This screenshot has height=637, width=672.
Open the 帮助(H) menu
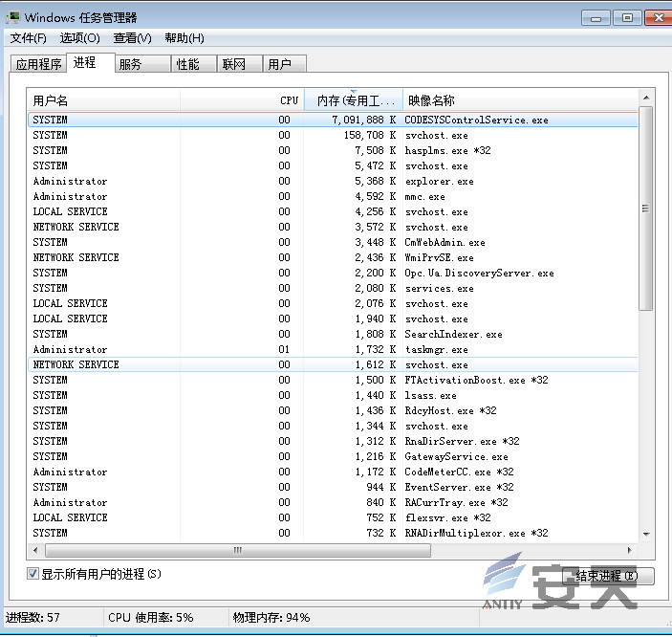point(184,38)
